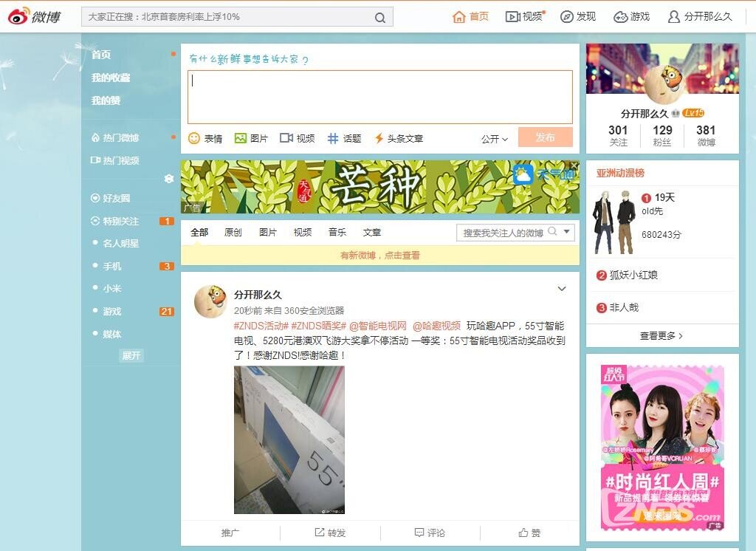756x551 pixels.
Task: Open the @智能电视网 mention link
Action: (x=378, y=326)
